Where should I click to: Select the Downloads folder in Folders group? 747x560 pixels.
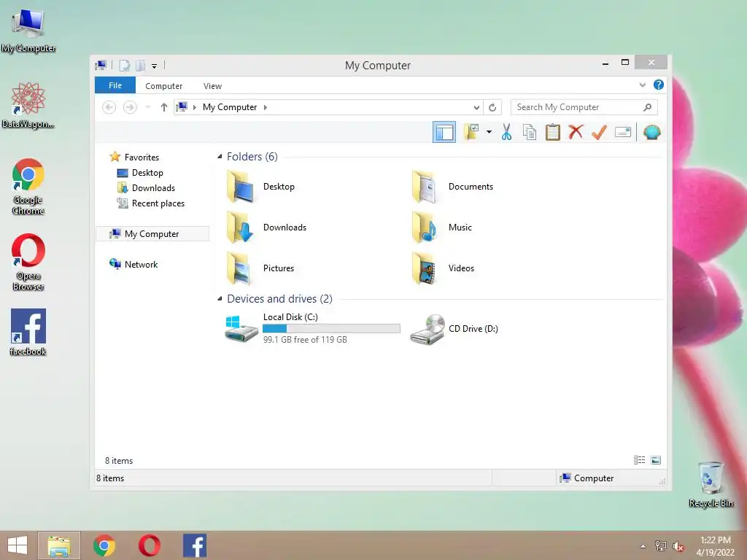pyautogui.click(x=267, y=227)
